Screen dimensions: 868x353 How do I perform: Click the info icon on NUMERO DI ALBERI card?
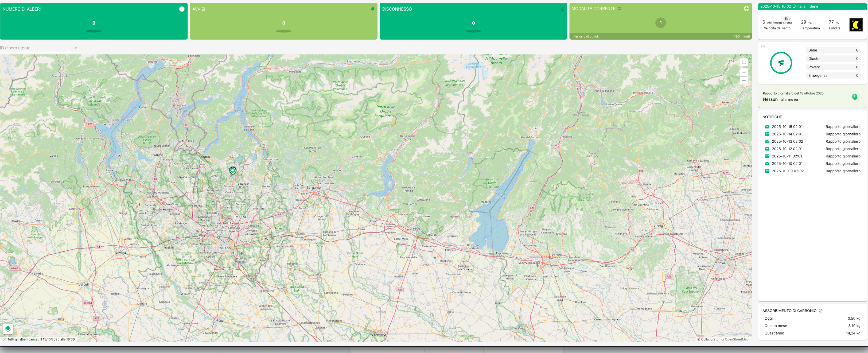click(182, 9)
